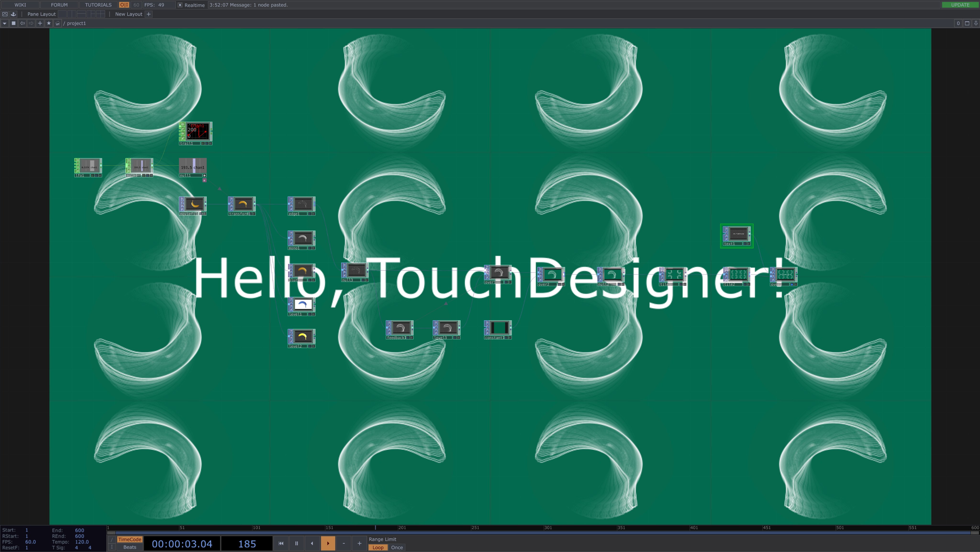Open the WIKI menu item

click(20, 5)
